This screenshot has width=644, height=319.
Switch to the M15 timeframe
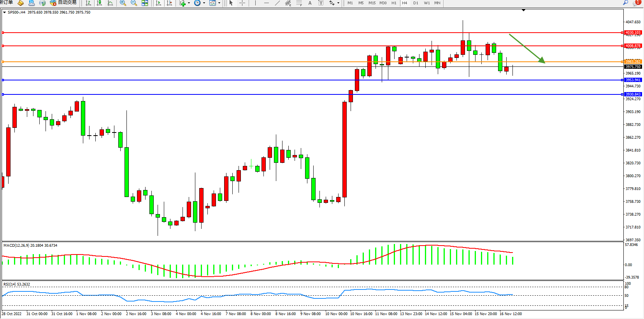[372, 3]
